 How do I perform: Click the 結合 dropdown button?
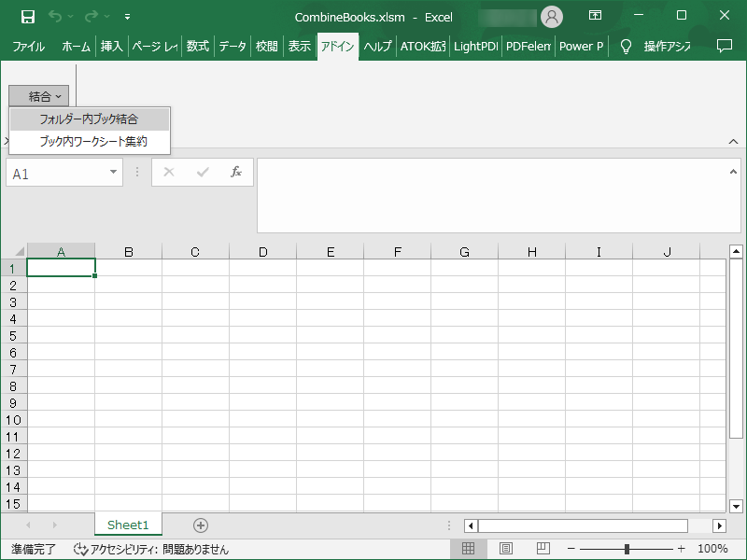[x=39, y=96]
